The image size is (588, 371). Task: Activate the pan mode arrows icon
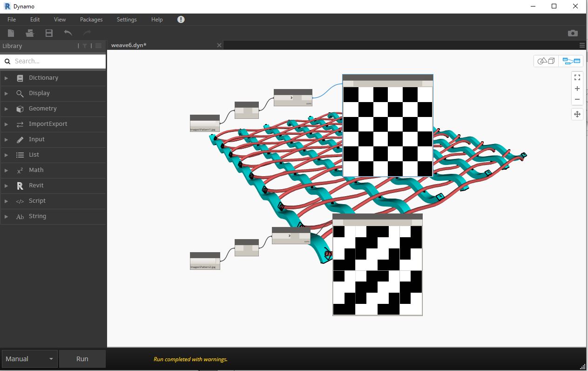tap(577, 114)
